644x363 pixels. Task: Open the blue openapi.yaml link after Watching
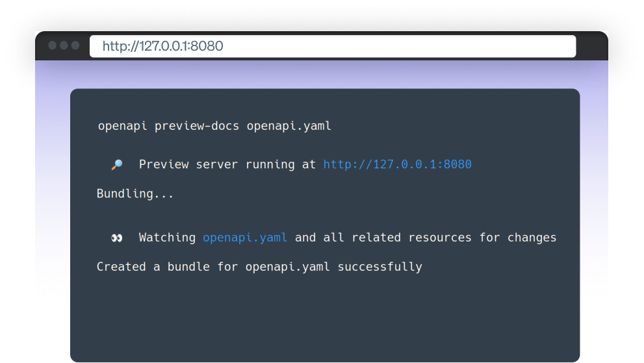tap(245, 238)
